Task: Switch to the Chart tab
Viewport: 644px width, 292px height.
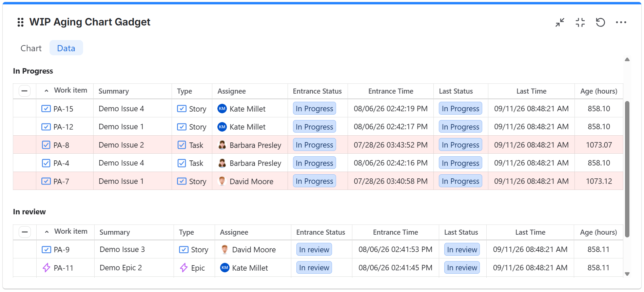Action: tap(31, 48)
